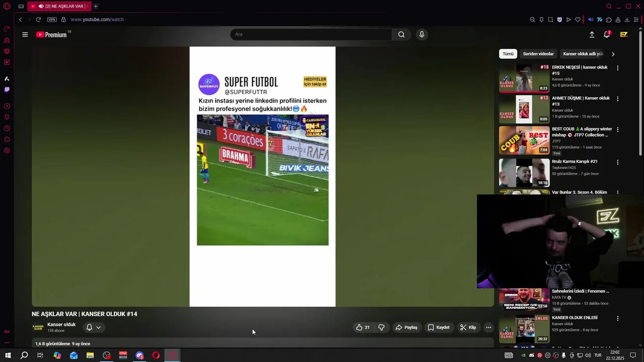This screenshot has height=362, width=644.
Task: Open options menu for KANSER OLDUK ENLERİ
Action: click(618, 318)
